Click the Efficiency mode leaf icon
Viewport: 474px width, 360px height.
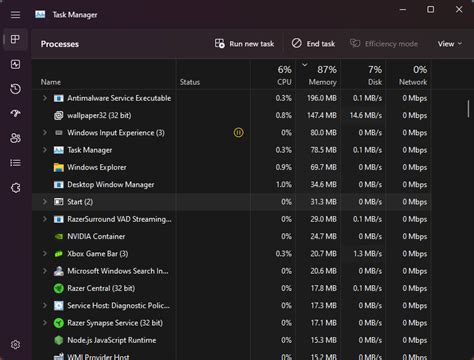pyautogui.click(x=355, y=44)
